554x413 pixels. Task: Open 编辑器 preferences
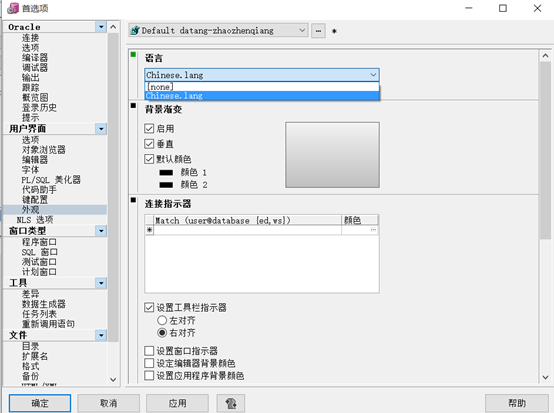coord(35,160)
